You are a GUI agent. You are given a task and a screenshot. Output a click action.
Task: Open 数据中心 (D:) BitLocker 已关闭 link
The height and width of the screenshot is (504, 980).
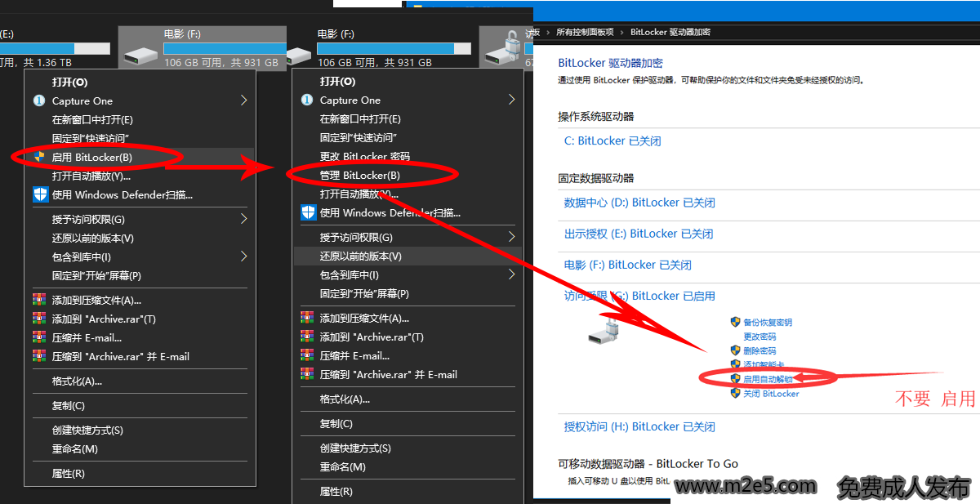(x=639, y=203)
